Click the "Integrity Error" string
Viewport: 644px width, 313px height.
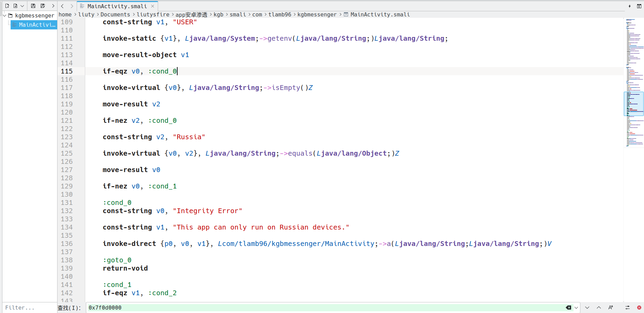click(x=207, y=211)
